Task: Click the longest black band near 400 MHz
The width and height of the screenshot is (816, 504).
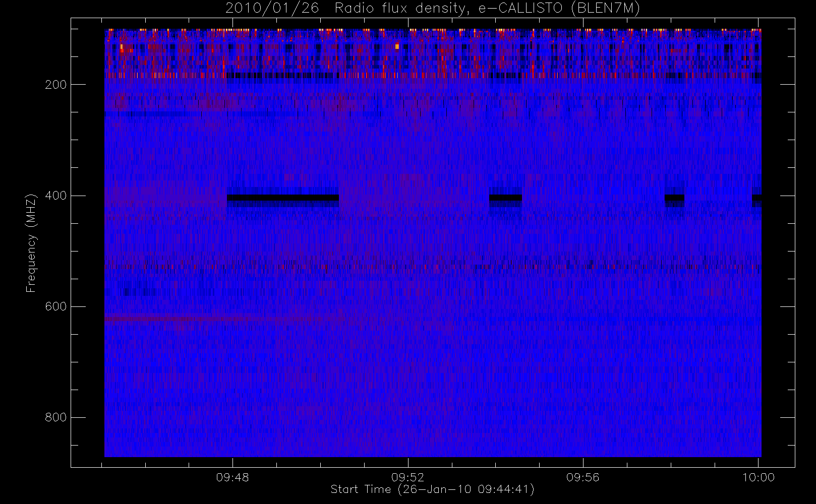Action: (x=283, y=198)
